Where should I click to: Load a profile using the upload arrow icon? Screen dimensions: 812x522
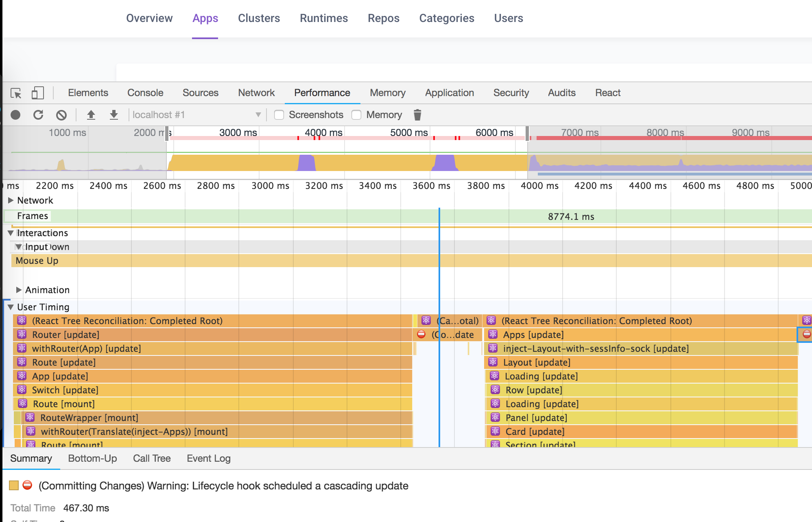92,115
